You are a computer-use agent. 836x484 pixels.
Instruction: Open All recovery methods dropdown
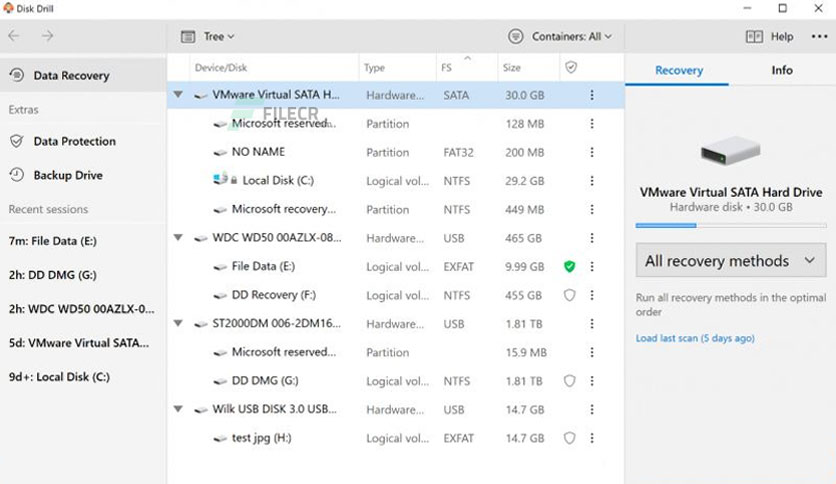tap(730, 261)
